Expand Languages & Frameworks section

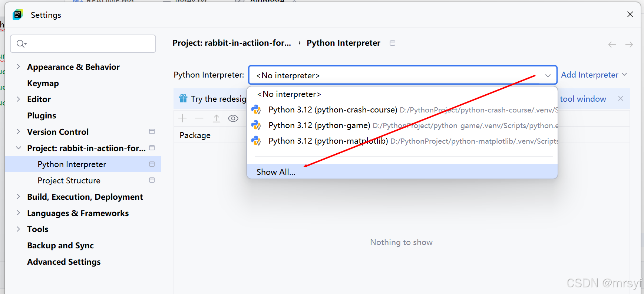coord(18,213)
